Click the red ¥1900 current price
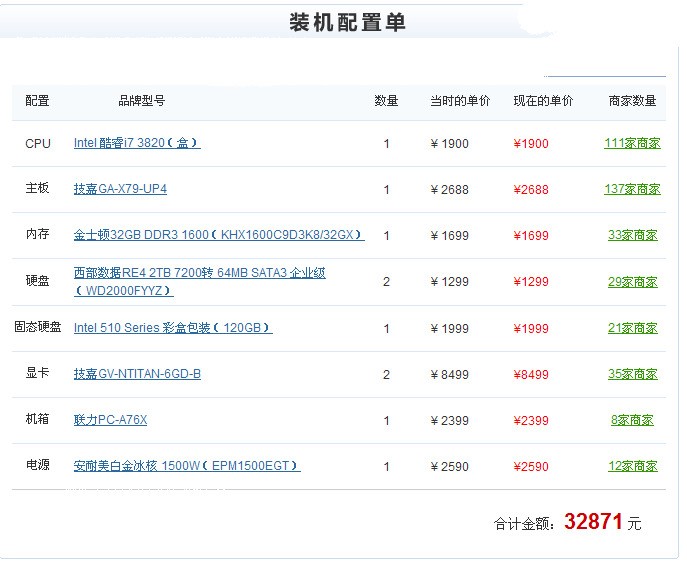 (531, 144)
